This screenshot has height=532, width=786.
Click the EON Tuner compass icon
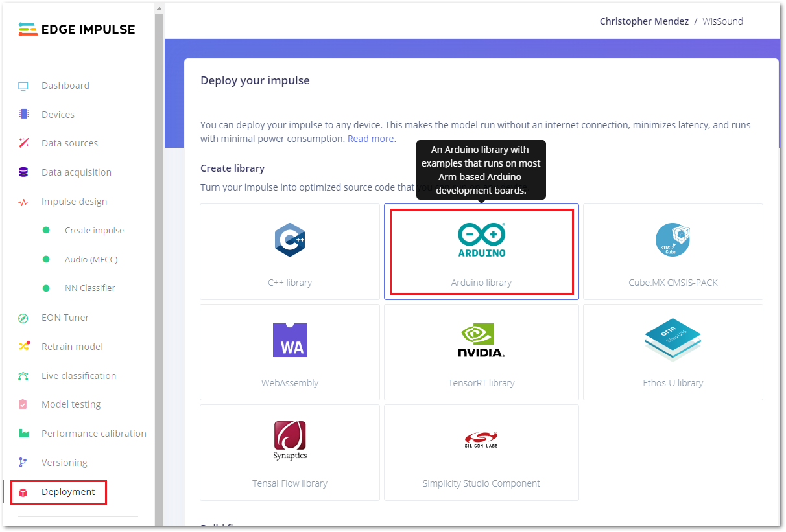point(24,318)
